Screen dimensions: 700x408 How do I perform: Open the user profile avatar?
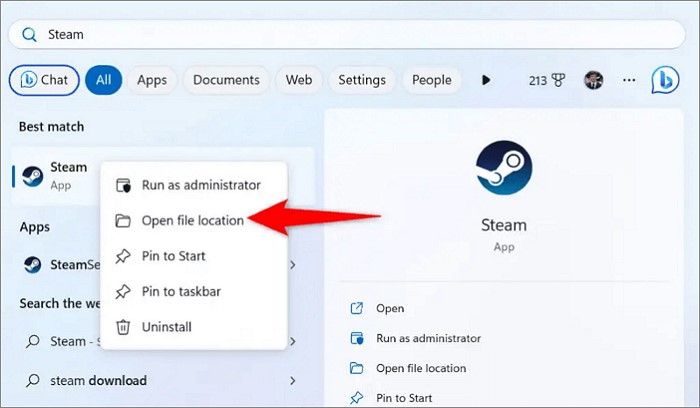[594, 80]
